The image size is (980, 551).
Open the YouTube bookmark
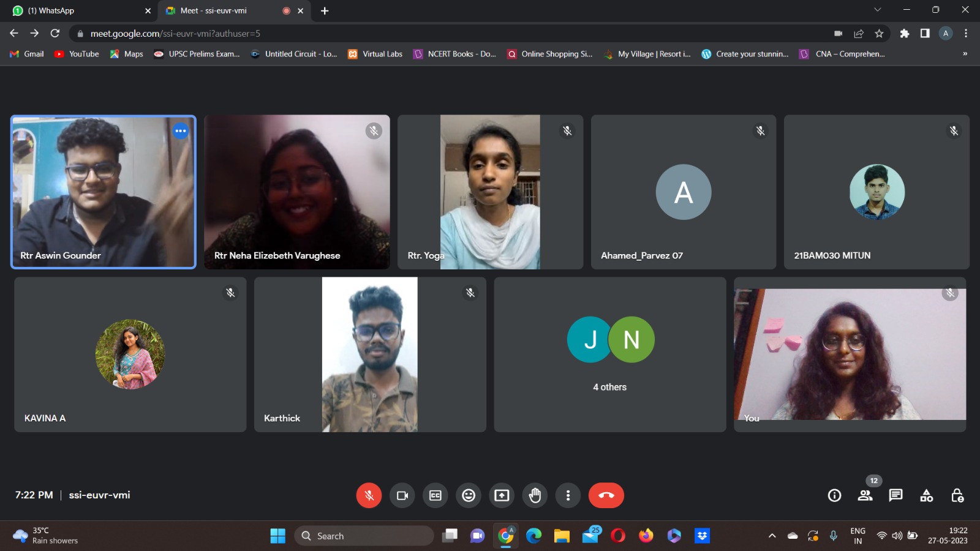coord(77,54)
